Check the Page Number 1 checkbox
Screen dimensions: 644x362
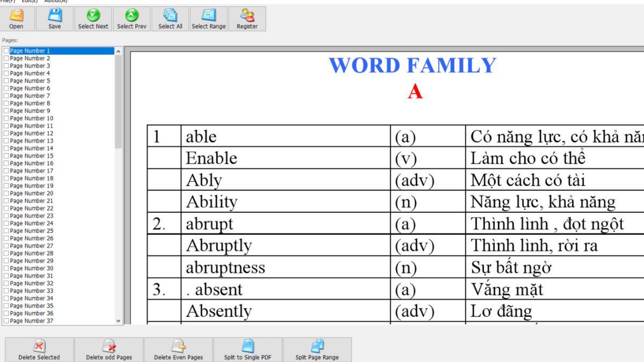(x=6, y=51)
